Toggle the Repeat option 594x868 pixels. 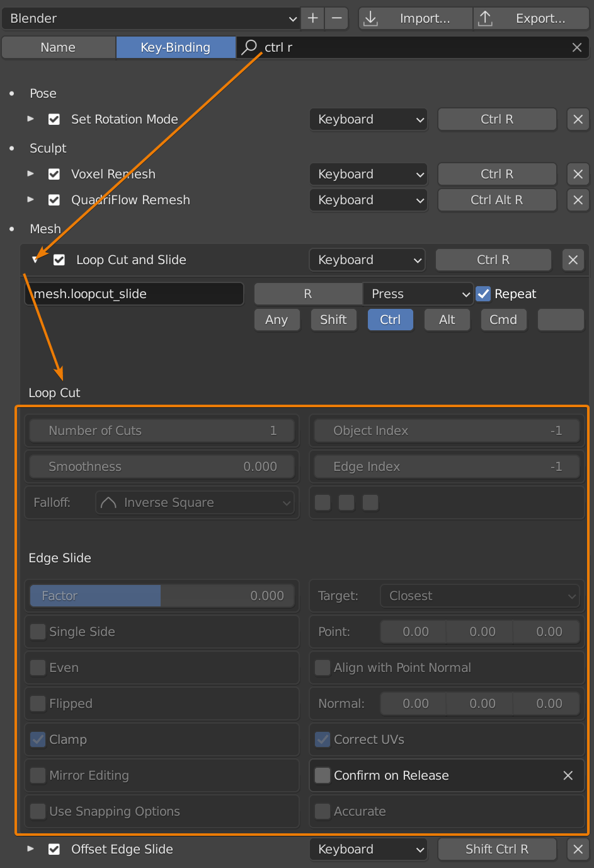tap(484, 294)
